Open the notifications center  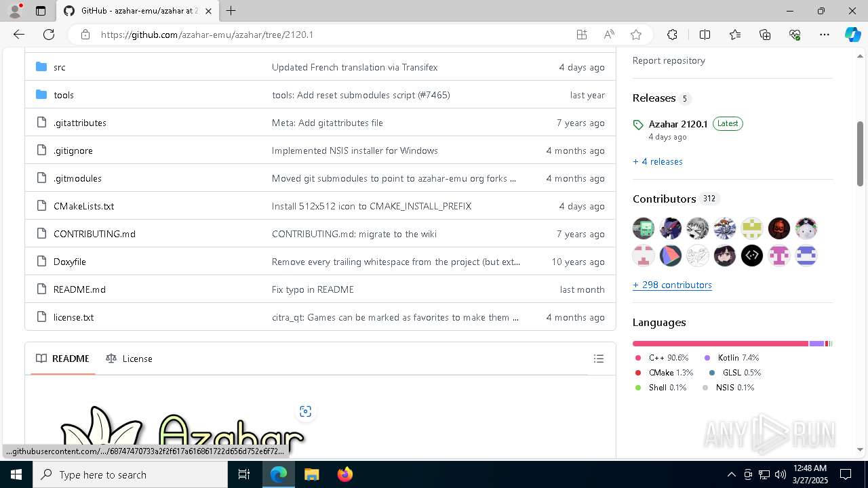[x=846, y=474]
